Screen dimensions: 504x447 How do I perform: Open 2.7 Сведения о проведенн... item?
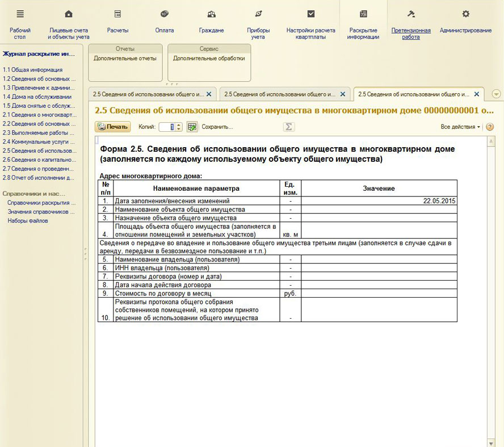38,169
